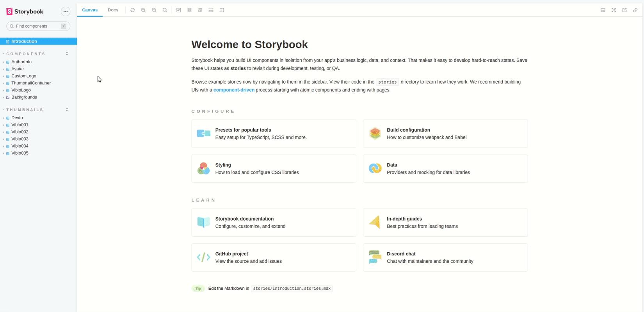Open canvas in a new tab

click(624, 10)
